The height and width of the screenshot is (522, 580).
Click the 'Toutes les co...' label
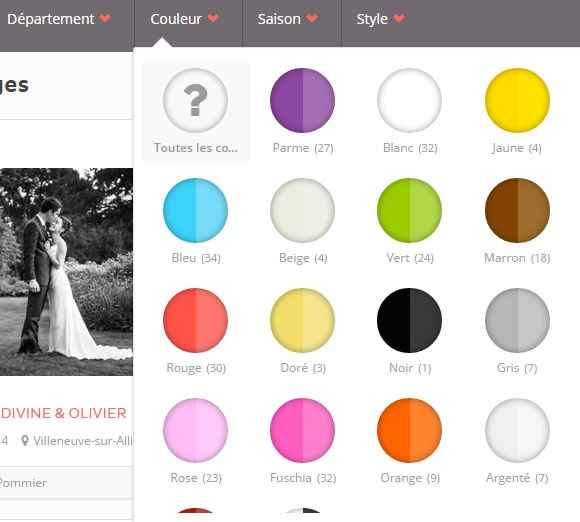click(x=196, y=148)
